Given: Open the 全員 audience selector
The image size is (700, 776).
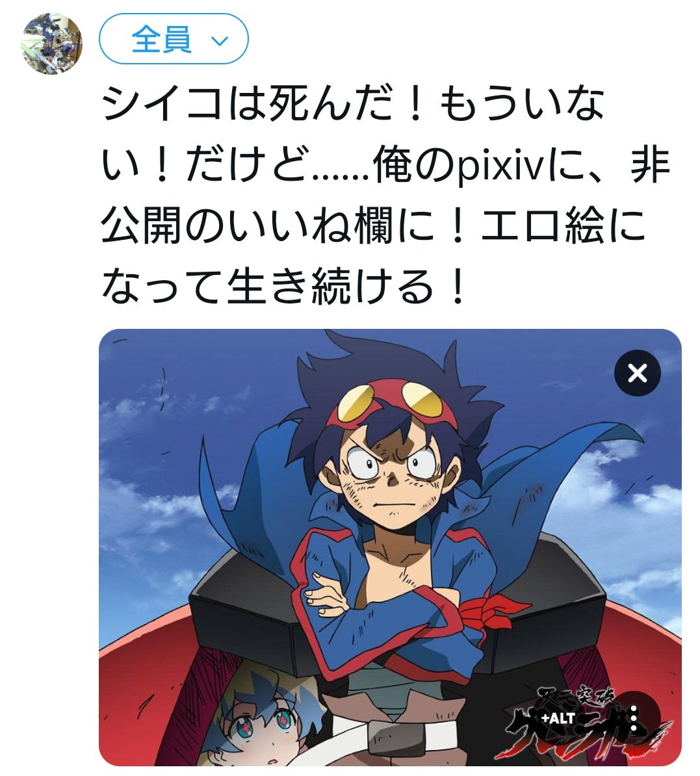Looking at the screenshot, I should pos(174,38).
